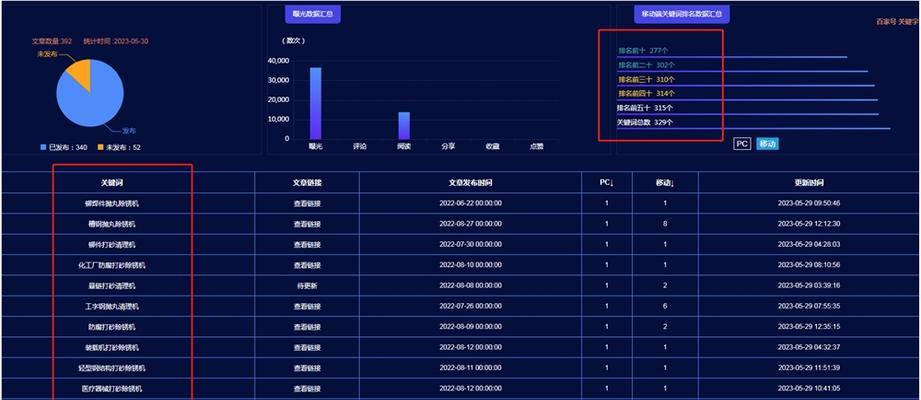921x400 pixels.
Task: Select keyword 医疗器械打砂除锈机
Action: coord(112,389)
